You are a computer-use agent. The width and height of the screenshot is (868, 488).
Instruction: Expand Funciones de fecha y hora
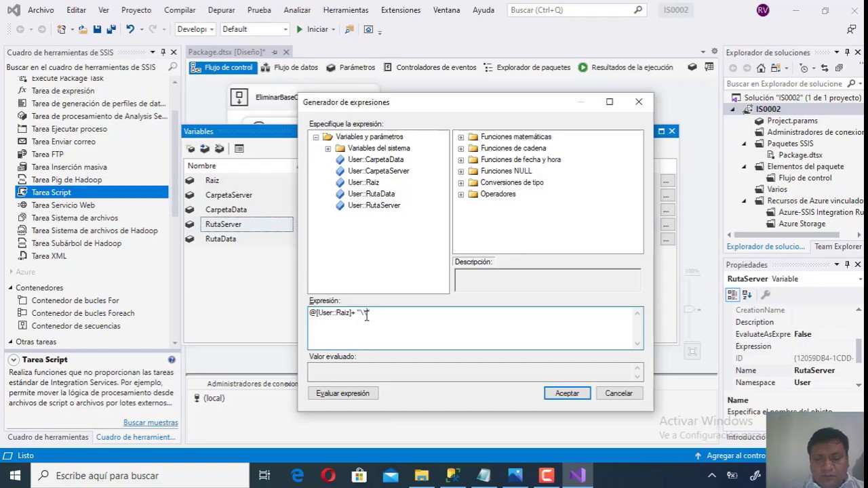[461, 160]
